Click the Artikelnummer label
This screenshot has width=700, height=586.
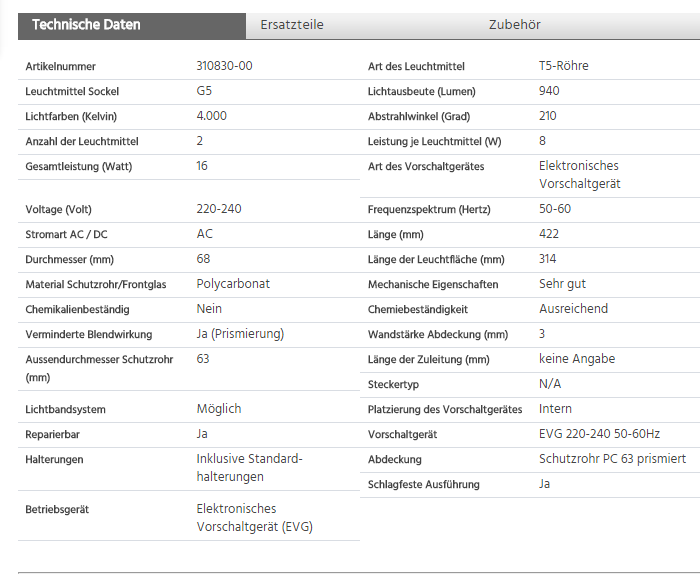tap(60, 66)
